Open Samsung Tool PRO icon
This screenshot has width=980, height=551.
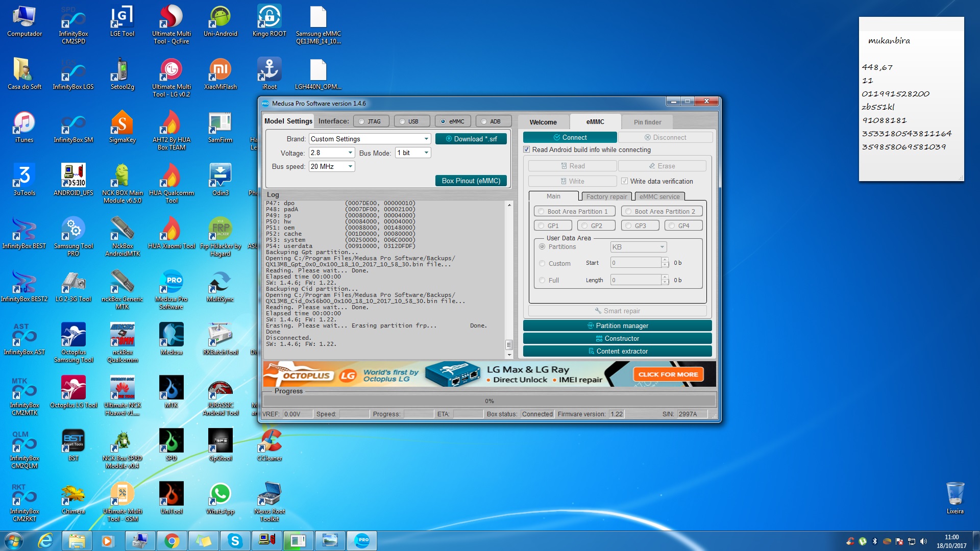click(x=73, y=238)
